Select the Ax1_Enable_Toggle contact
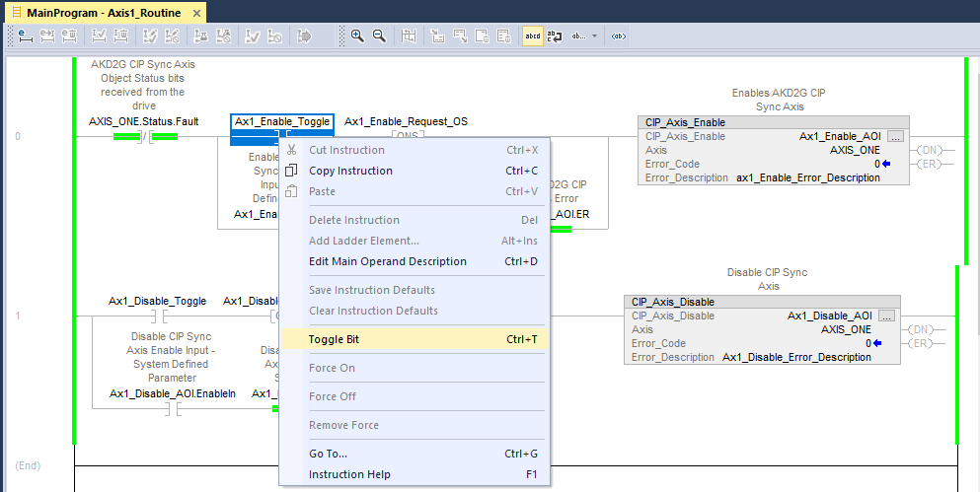 click(x=282, y=129)
